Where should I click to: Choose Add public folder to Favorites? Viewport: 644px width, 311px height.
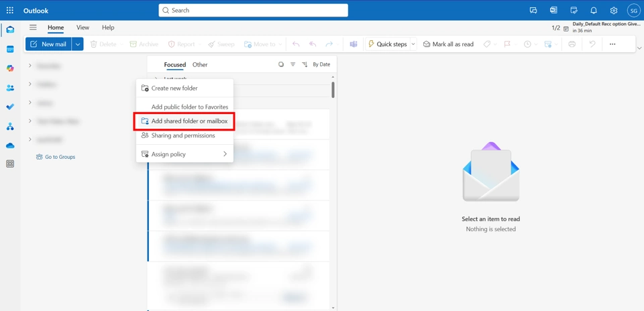coord(185,107)
